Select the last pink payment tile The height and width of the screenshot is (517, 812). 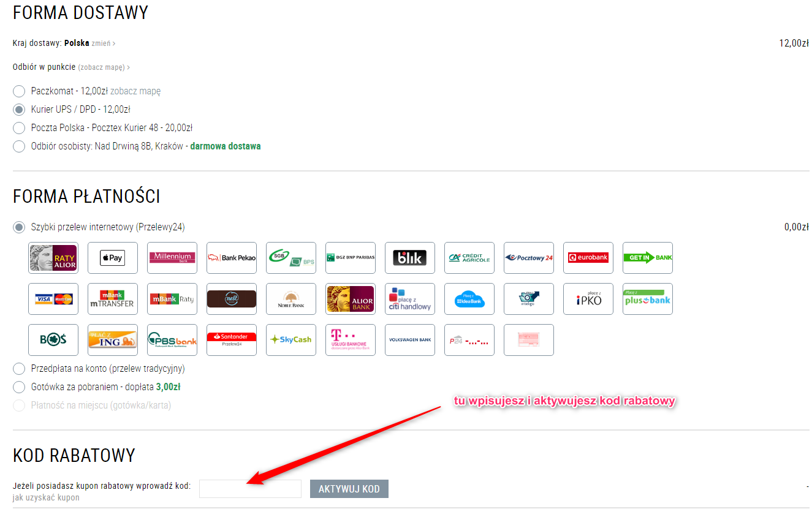529,340
